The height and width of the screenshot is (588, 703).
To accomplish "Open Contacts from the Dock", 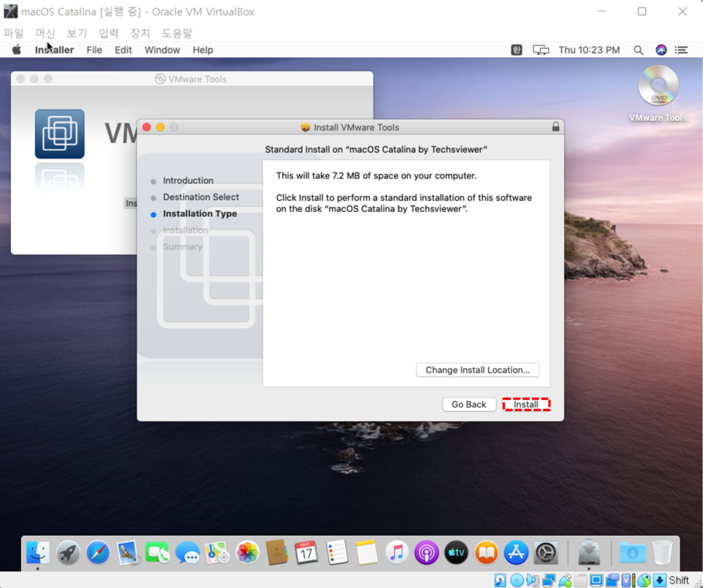I will [277, 552].
